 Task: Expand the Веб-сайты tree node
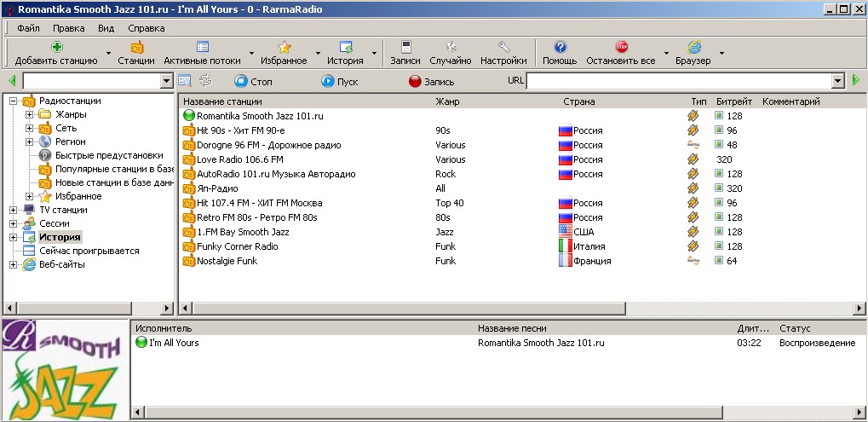[x=14, y=265]
